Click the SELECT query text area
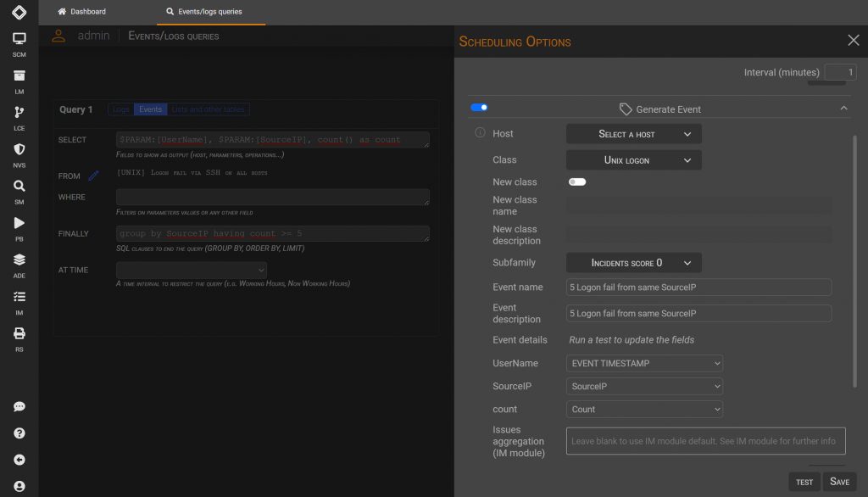 272,140
